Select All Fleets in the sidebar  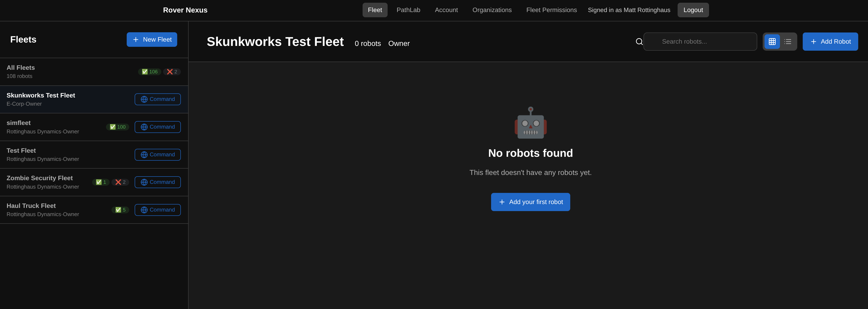tap(94, 72)
